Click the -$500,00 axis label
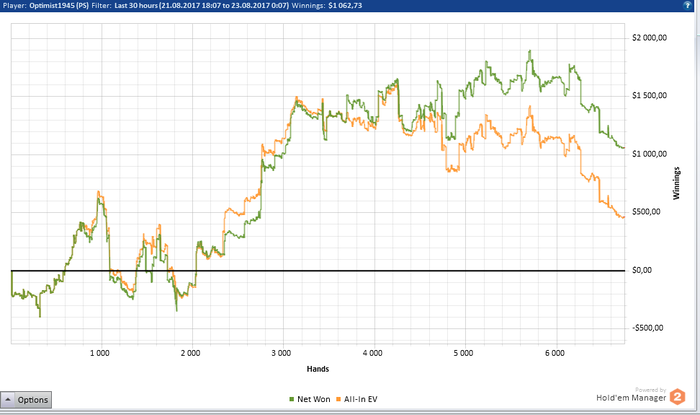Image resolution: width=700 pixels, height=415 pixels. point(648,328)
